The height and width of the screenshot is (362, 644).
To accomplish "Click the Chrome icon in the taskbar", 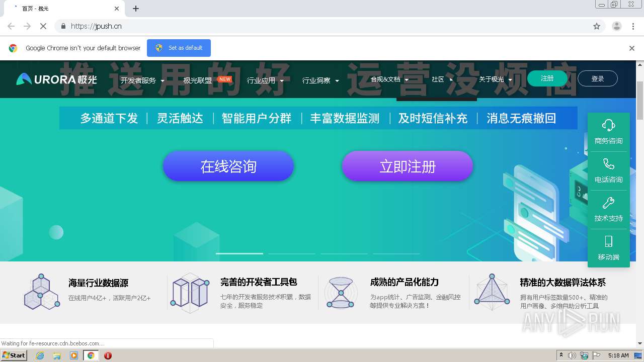I will pyautogui.click(x=91, y=355).
